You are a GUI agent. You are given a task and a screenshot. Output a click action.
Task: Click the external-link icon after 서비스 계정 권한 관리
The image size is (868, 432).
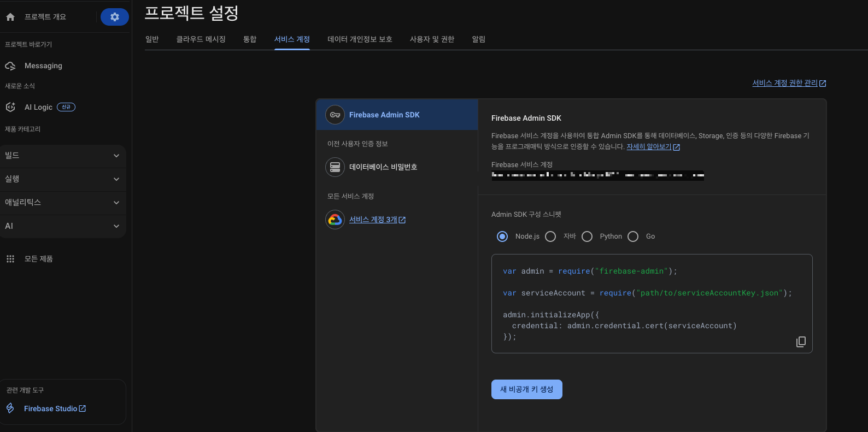[x=823, y=84]
